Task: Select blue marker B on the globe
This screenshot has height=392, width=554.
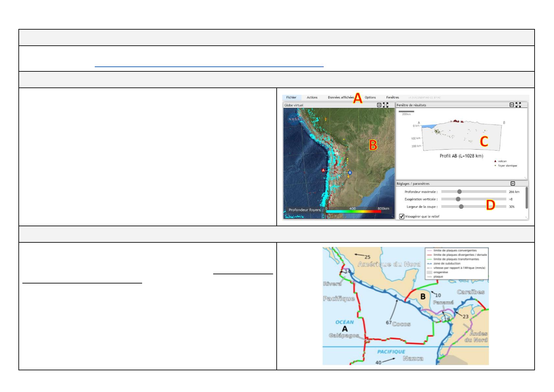Action: coord(350,173)
